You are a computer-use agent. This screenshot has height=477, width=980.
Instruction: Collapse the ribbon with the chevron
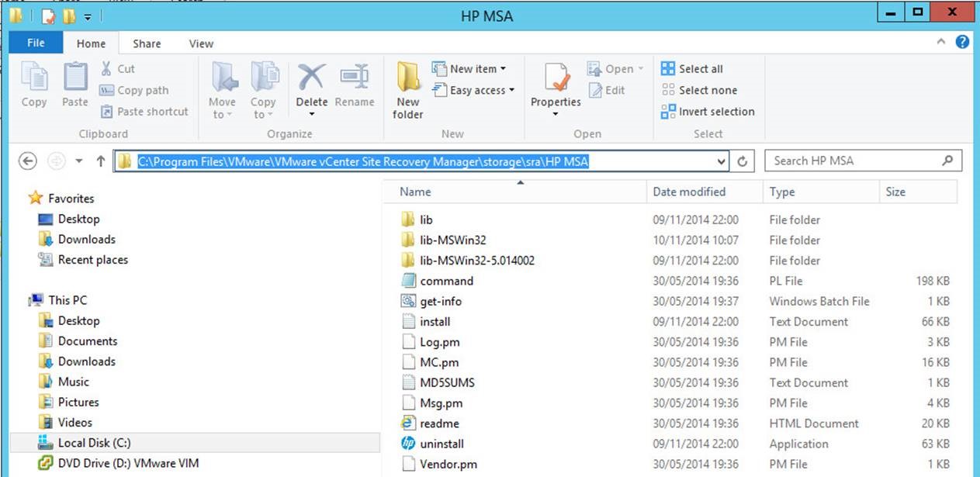(940, 42)
